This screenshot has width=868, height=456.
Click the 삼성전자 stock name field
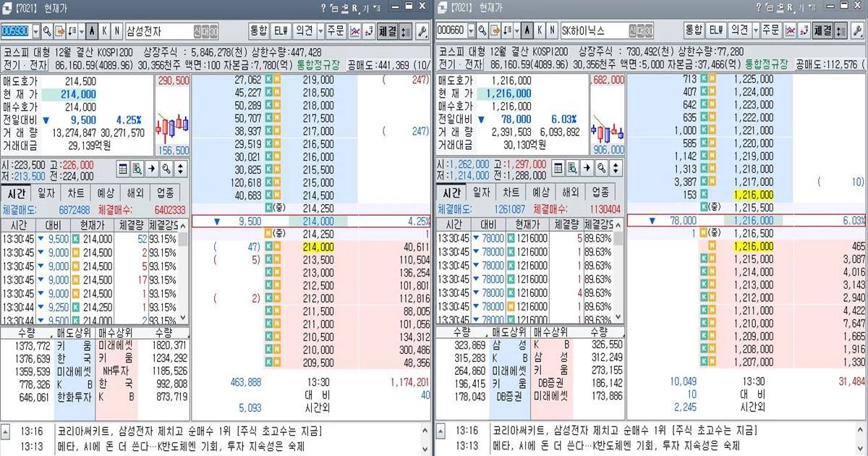(172, 31)
